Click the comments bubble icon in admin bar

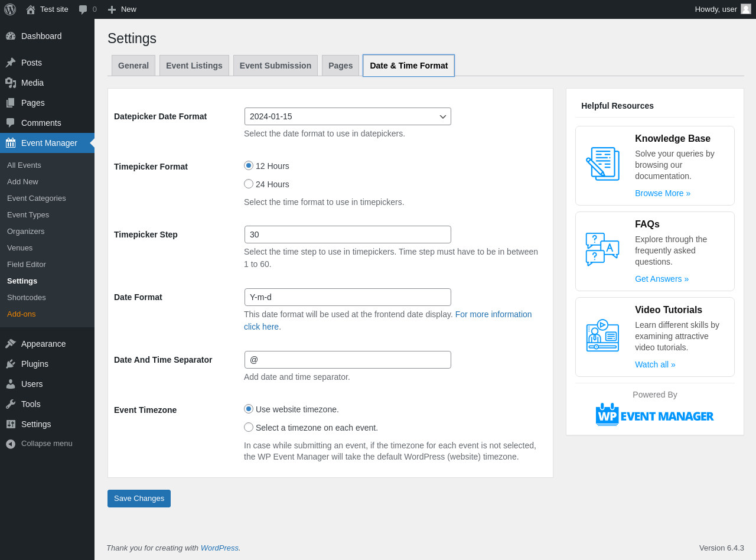(x=83, y=9)
